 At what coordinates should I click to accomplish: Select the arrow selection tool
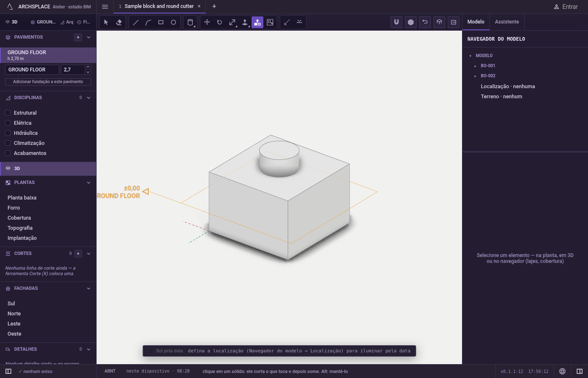click(x=106, y=22)
